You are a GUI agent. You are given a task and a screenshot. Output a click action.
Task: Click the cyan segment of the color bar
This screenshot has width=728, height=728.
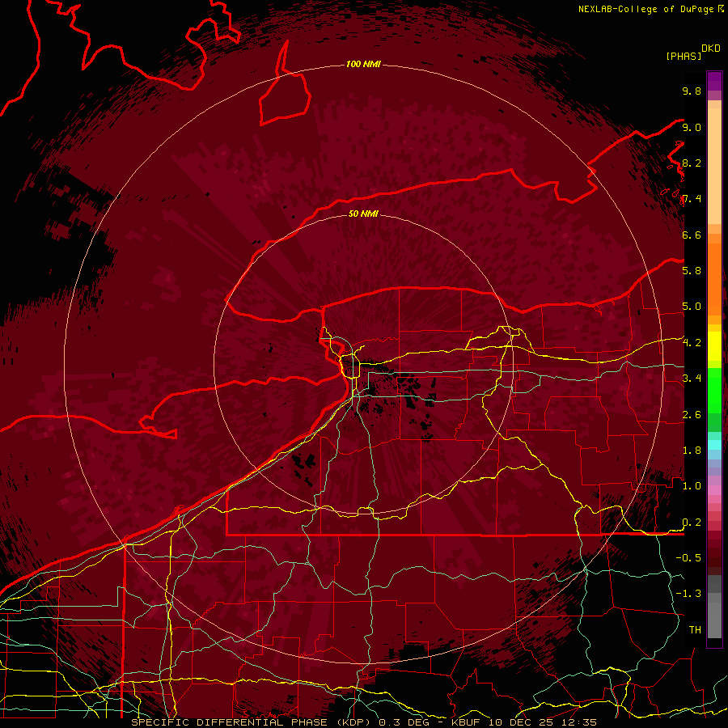(x=714, y=445)
